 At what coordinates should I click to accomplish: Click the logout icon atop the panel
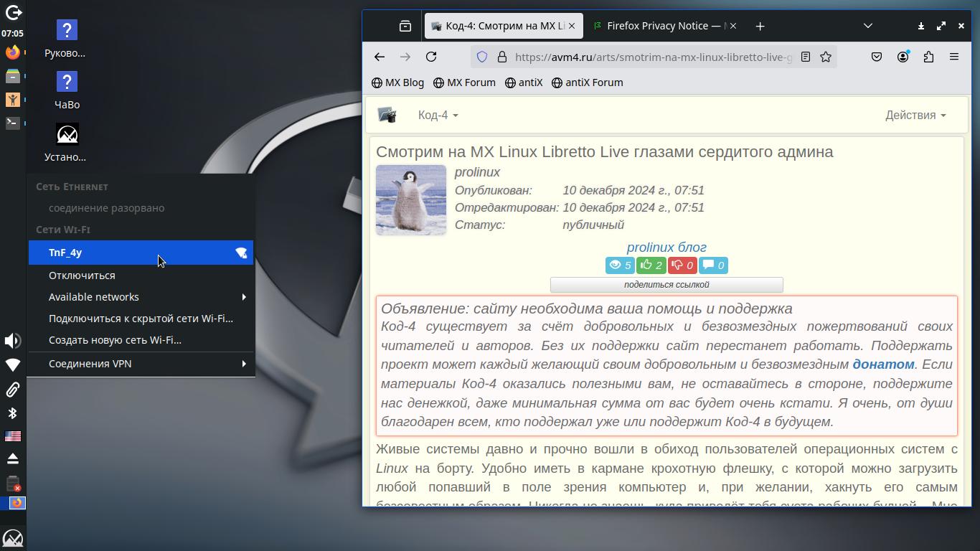[x=13, y=12]
